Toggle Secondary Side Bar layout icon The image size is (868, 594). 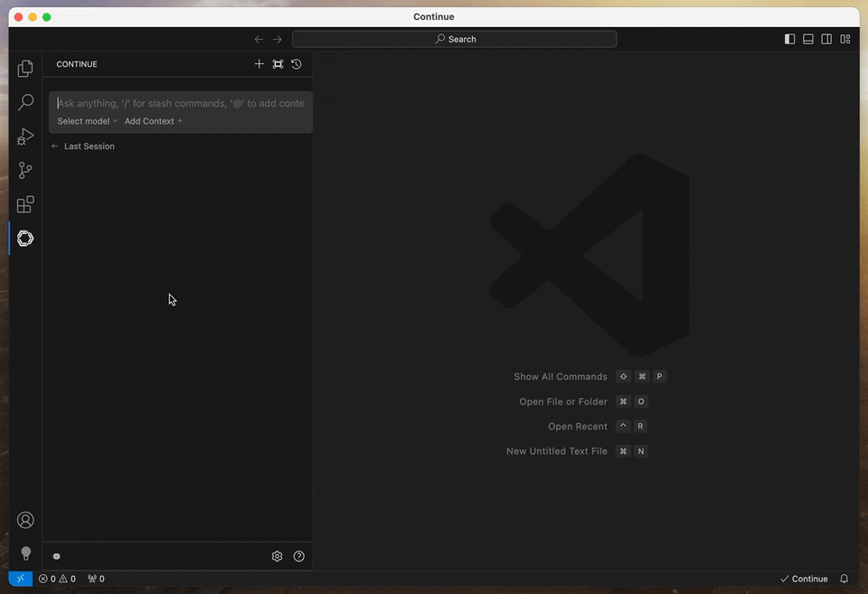[x=826, y=39]
